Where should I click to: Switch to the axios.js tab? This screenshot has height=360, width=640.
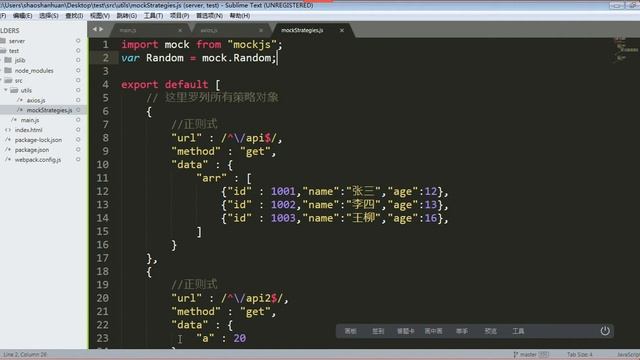(x=230, y=30)
